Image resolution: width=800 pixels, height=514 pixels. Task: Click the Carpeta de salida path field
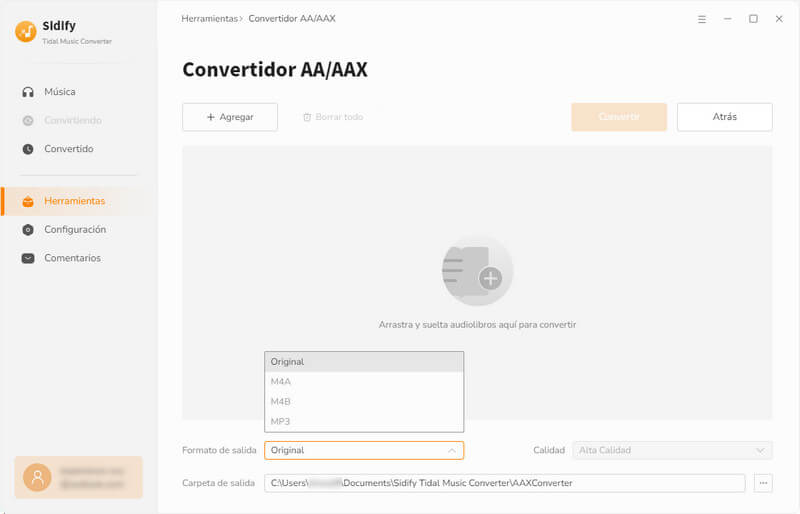coord(505,483)
